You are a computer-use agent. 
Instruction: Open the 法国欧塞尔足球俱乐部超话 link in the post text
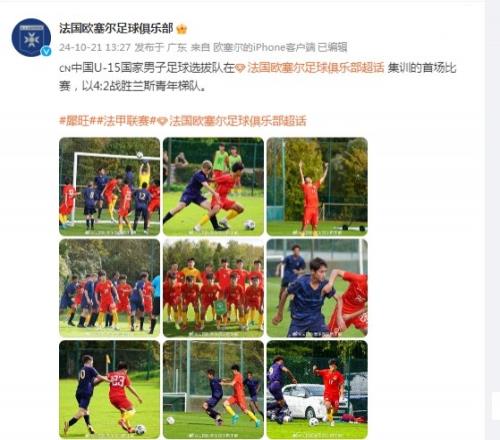[x=315, y=68]
